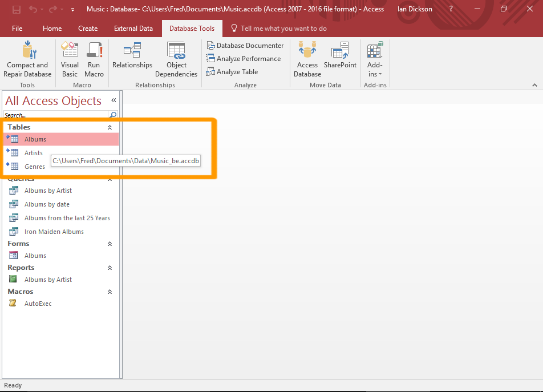The height and width of the screenshot is (392, 543).
Task: Click the Artists linked table icon
Action: tap(13, 152)
